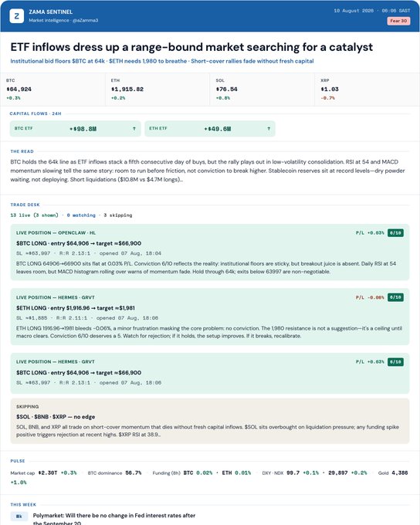Click the Institutional bid floors subtitle
This screenshot has height=525, width=420.
(162, 61)
